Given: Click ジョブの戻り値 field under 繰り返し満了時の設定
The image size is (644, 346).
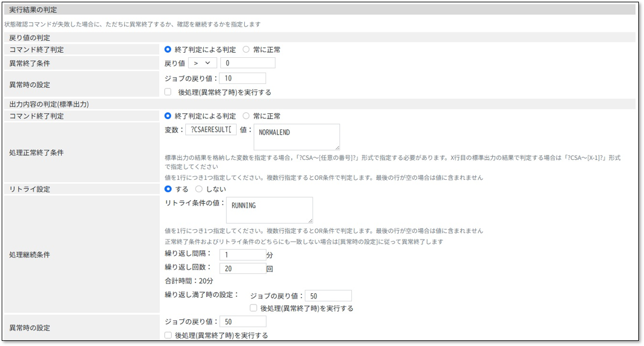Looking at the screenshot, I should (x=328, y=296).
